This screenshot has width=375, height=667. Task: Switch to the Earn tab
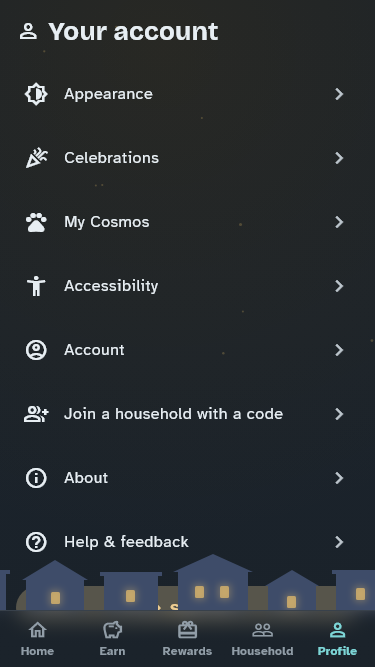(112, 638)
